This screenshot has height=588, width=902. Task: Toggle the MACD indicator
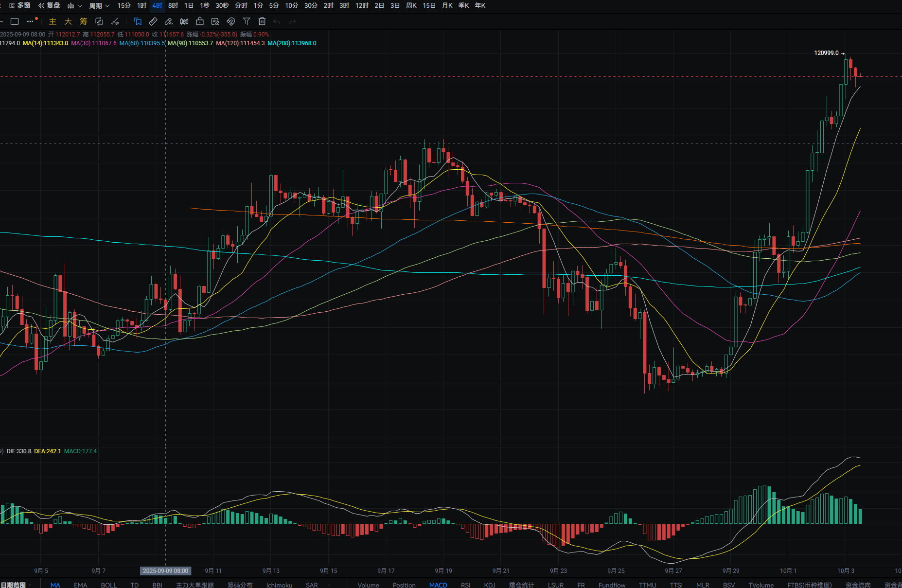438,585
